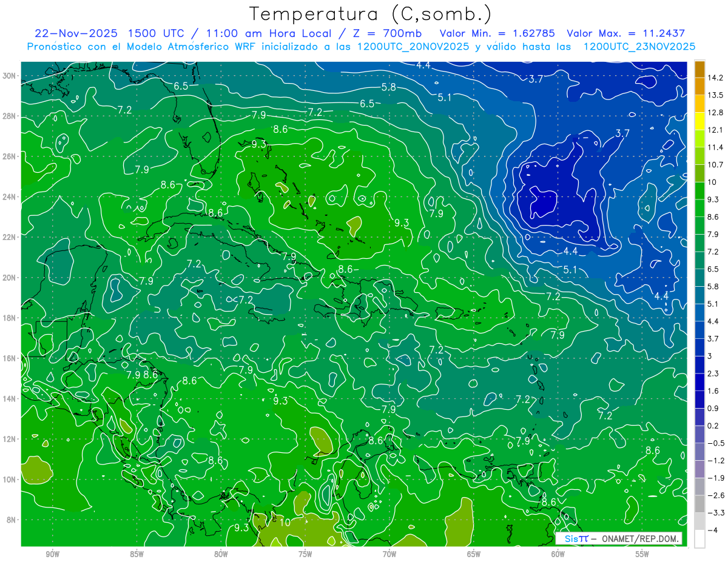Click the '60W' longitude axis label
The image size is (728, 562).
click(x=558, y=554)
